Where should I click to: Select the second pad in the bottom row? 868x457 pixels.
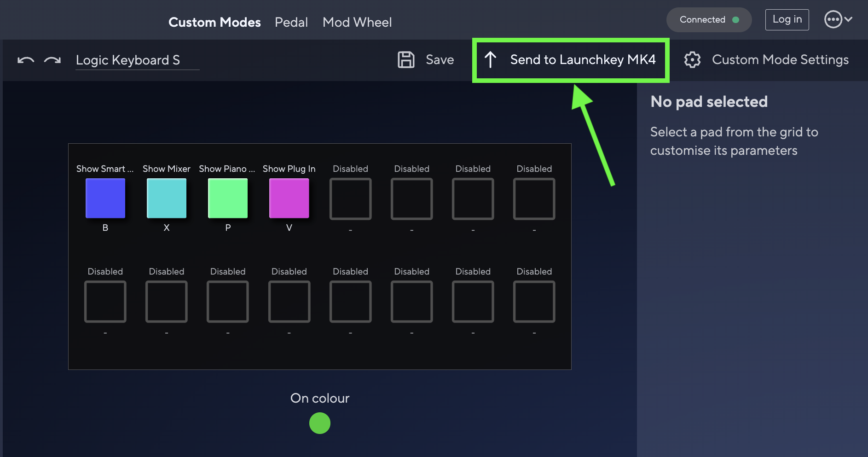[x=167, y=301]
